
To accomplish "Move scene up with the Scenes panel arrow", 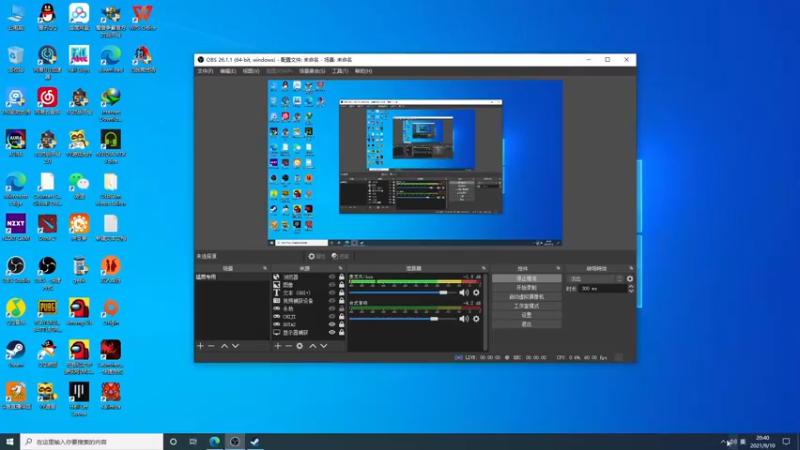I will (x=224, y=346).
